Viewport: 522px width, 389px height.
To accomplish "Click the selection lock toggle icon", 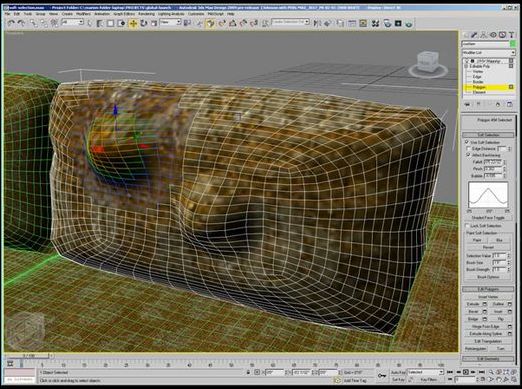I will (248, 372).
